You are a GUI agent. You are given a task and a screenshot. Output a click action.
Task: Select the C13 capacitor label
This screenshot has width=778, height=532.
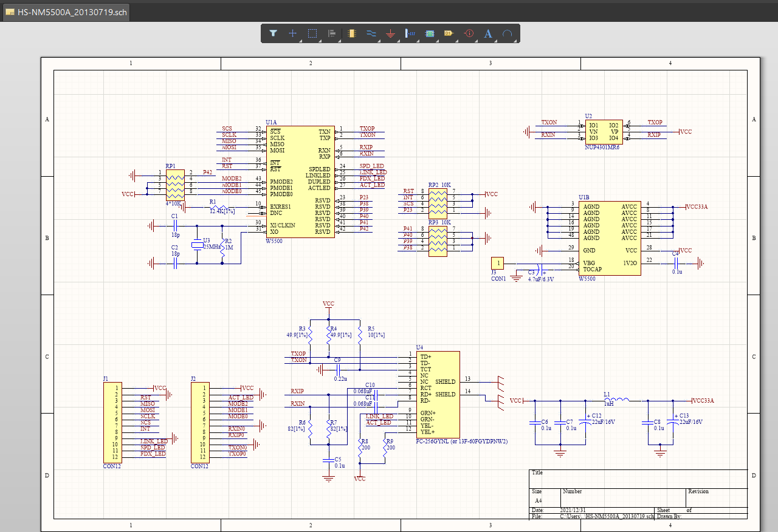(684, 416)
